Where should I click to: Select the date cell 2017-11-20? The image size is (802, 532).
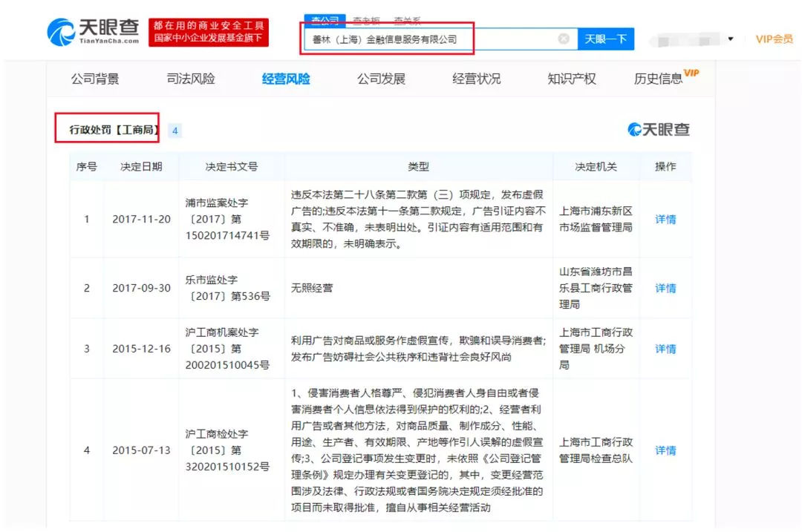pos(141,219)
